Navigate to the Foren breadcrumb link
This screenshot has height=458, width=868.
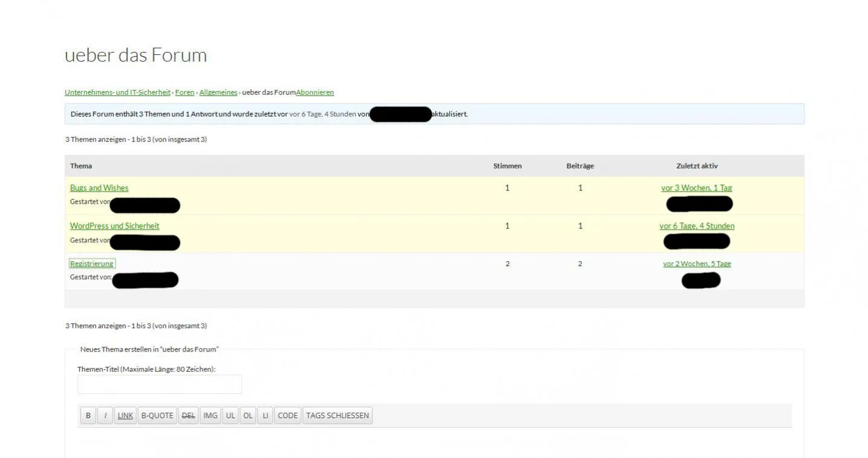185,92
